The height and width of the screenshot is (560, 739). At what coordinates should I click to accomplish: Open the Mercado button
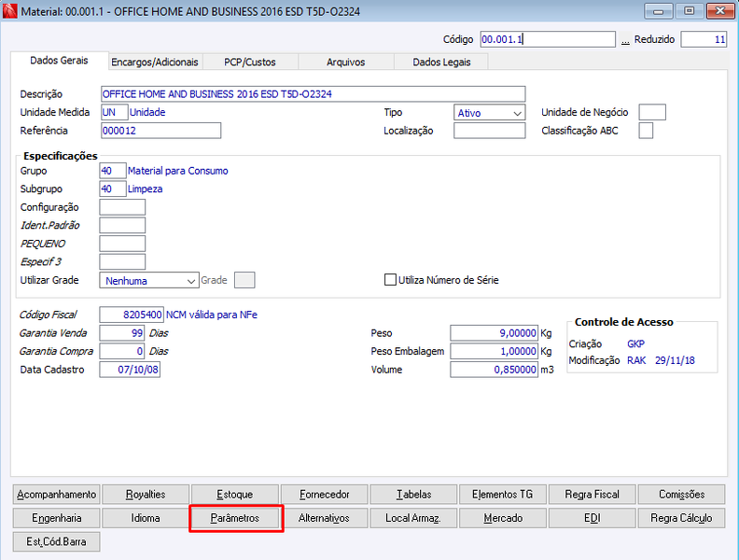coord(502,518)
